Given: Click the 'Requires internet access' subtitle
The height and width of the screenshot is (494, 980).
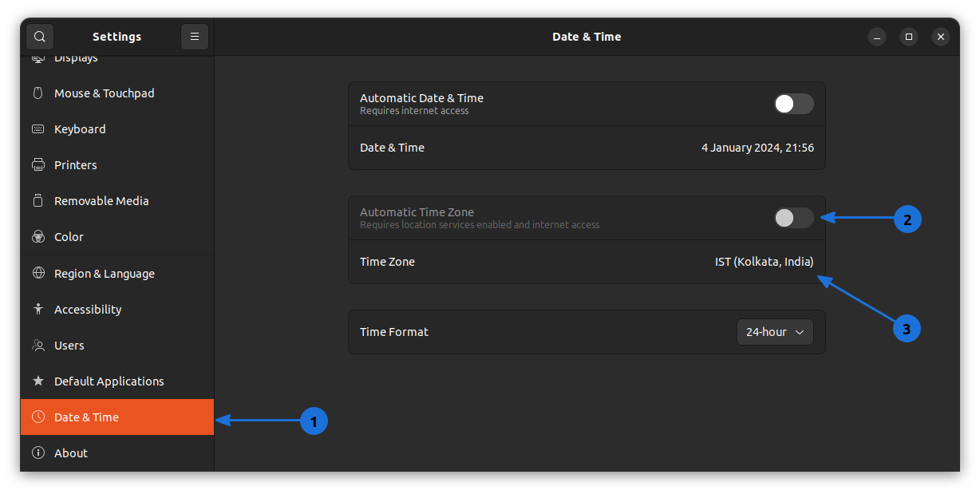Looking at the screenshot, I should 414,111.
